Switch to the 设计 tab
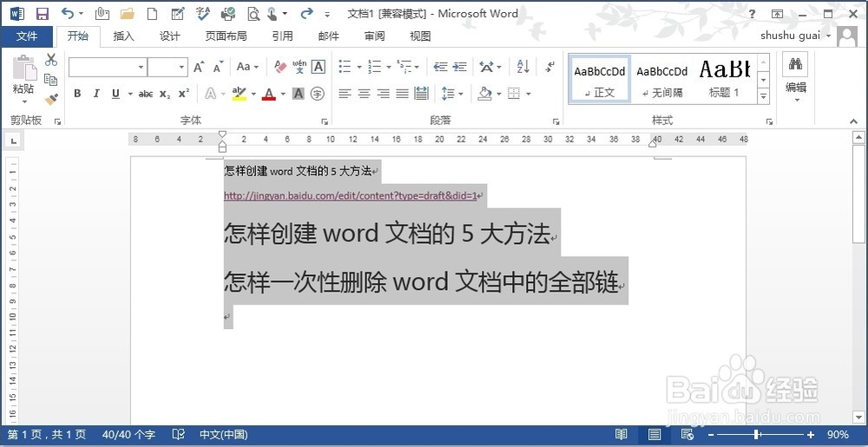 (x=169, y=36)
